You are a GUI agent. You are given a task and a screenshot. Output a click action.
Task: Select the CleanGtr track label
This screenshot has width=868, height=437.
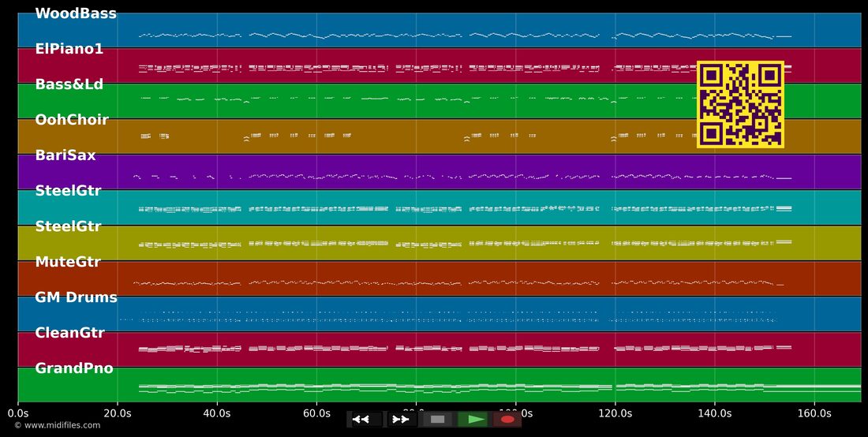click(69, 333)
